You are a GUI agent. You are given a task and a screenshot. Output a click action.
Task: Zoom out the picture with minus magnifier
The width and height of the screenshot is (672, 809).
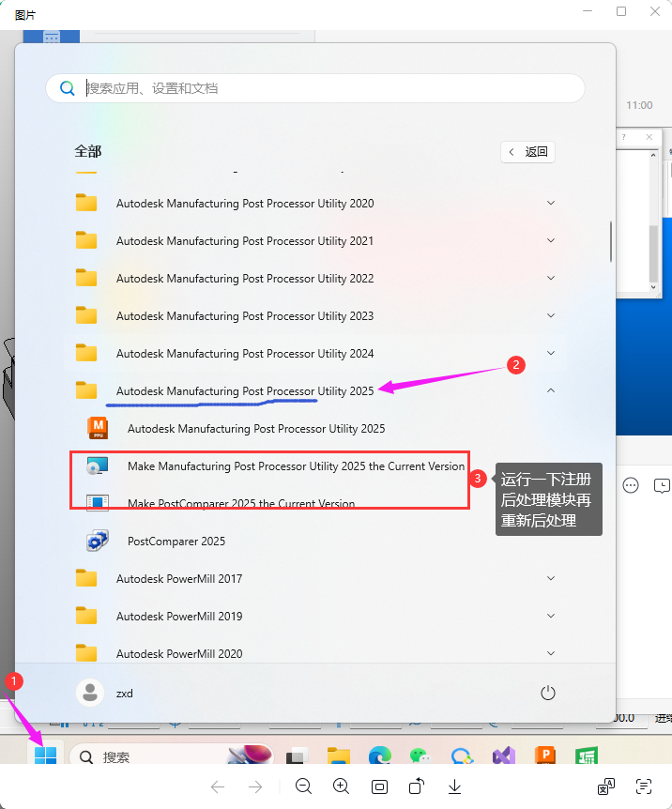tap(303, 786)
